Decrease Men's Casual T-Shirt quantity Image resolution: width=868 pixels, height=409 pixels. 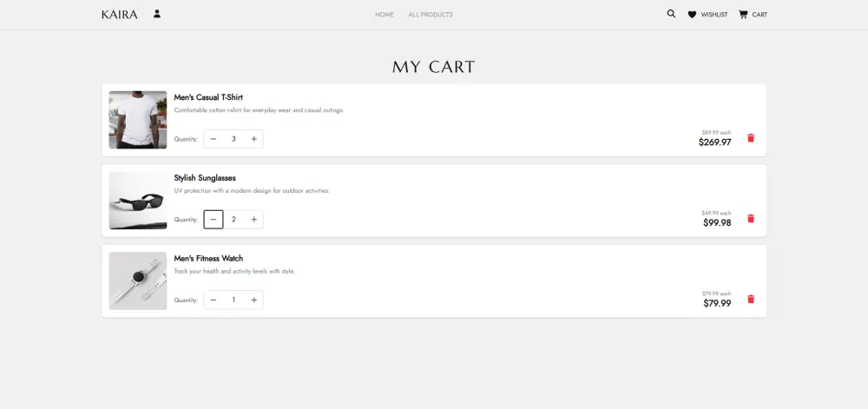214,139
